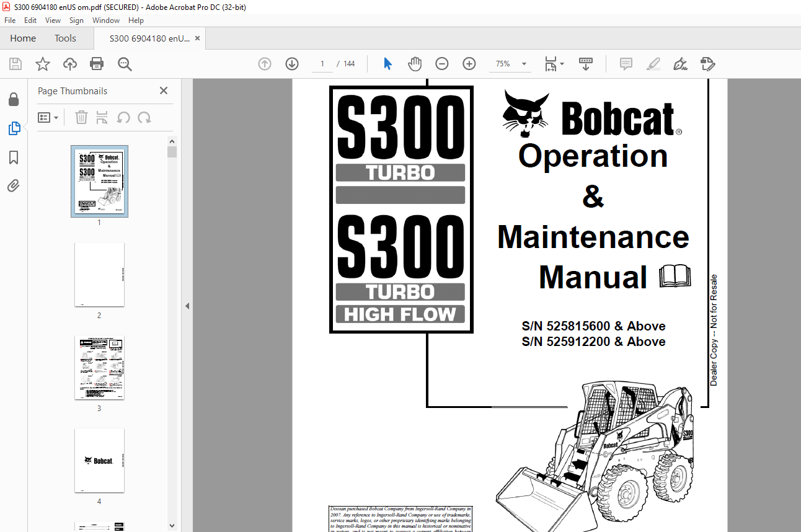Screen dimensions: 801x532
Task: Click the insert page break thumbnail icon
Action: point(102,117)
